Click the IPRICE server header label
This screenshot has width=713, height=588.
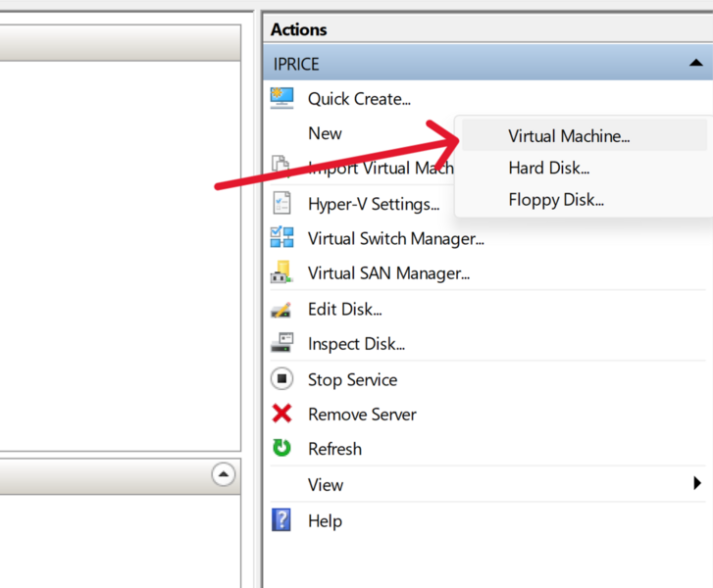pyautogui.click(x=296, y=64)
